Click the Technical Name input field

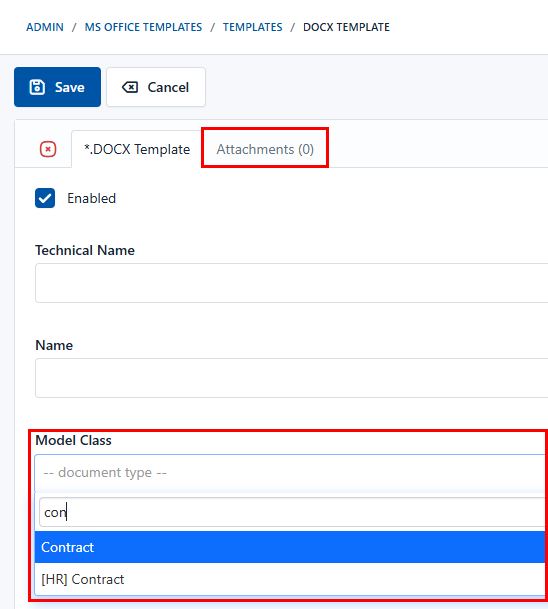291,283
